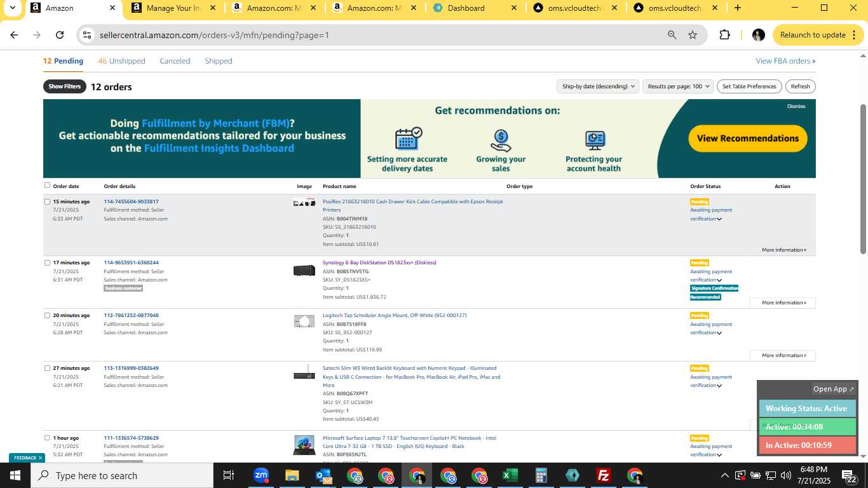Viewport: 868px width, 488px height.
Task: Click the page vertical scrollbar
Action: [x=863, y=180]
